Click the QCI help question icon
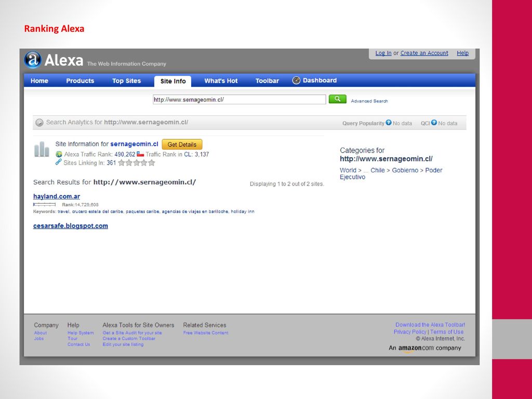 click(x=434, y=123)
